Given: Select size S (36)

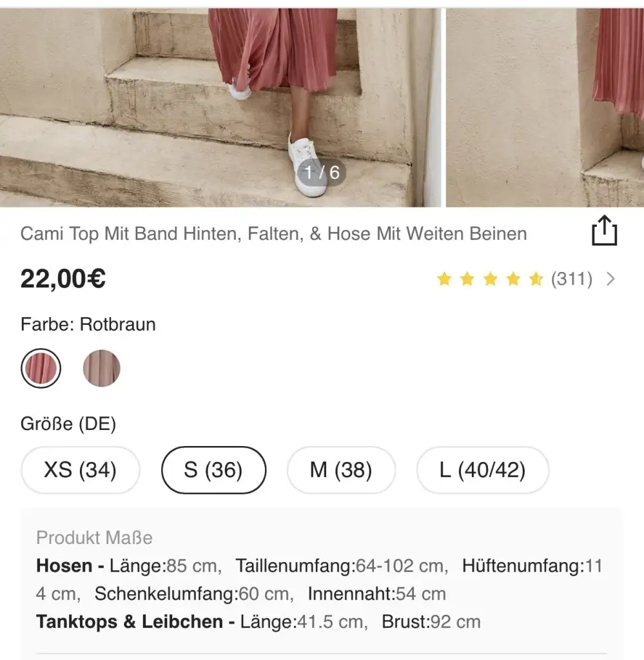Looking at the screenshot, I should [x=213, y=470].
